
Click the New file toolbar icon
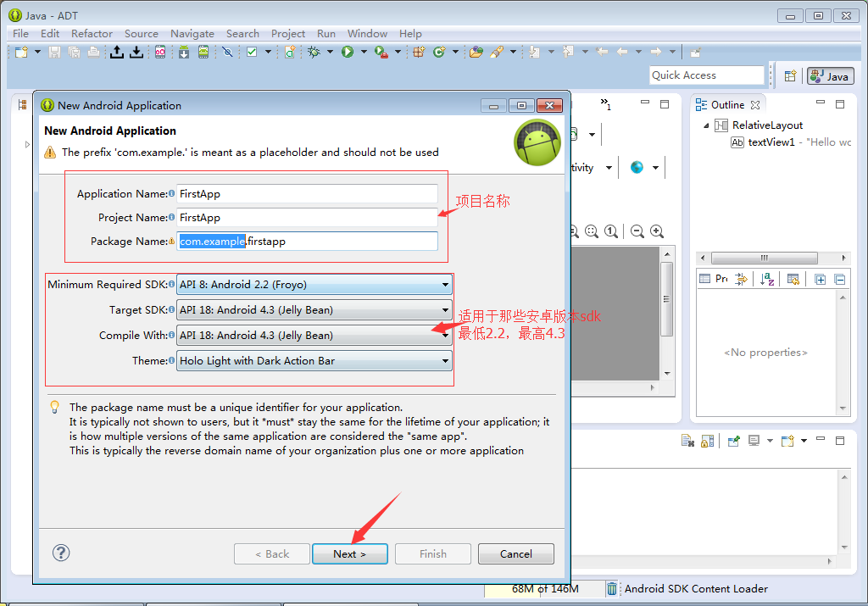21,53
